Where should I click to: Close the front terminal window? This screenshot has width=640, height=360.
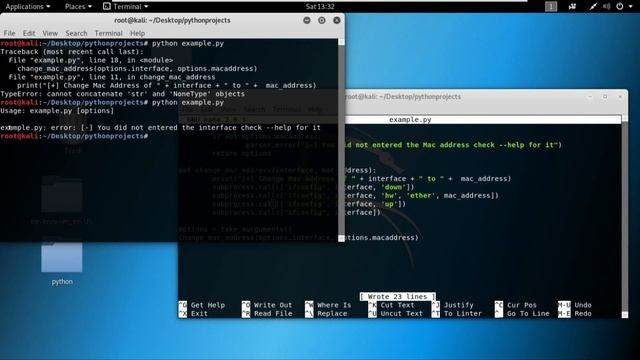coord(337,20)
